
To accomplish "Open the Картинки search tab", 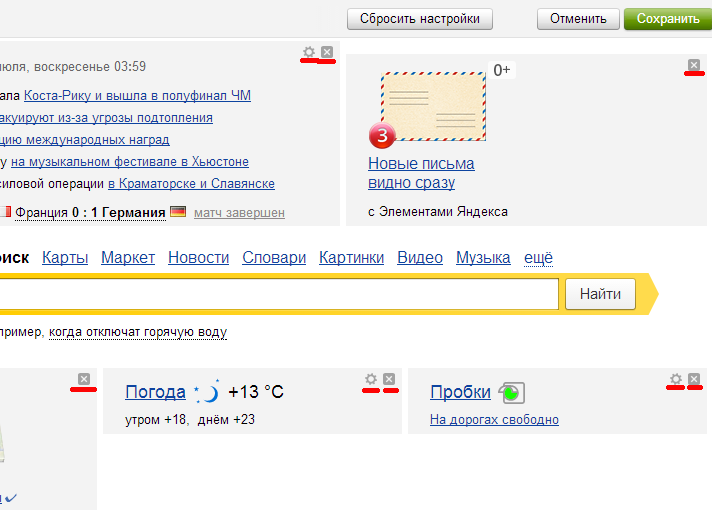I will [x=351, y=258].
